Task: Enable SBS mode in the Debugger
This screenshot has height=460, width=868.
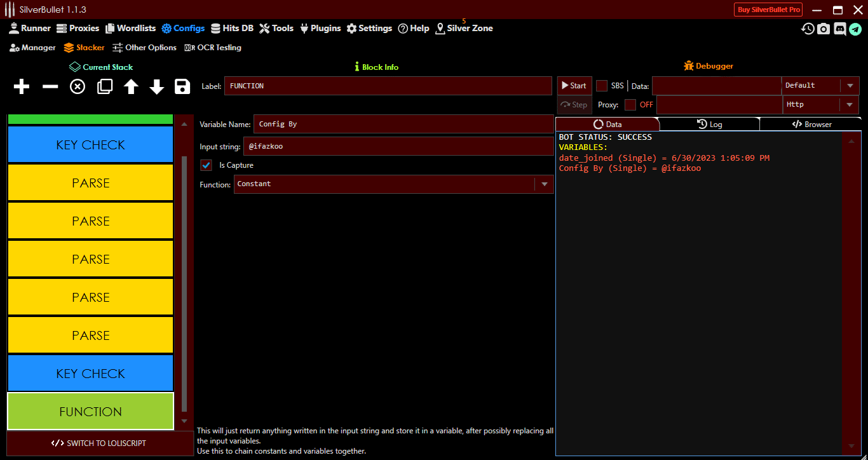Action: point(601,85)
